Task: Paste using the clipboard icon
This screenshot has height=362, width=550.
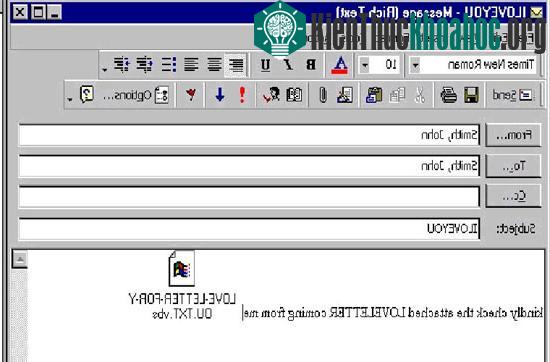Action: point(374,95)
